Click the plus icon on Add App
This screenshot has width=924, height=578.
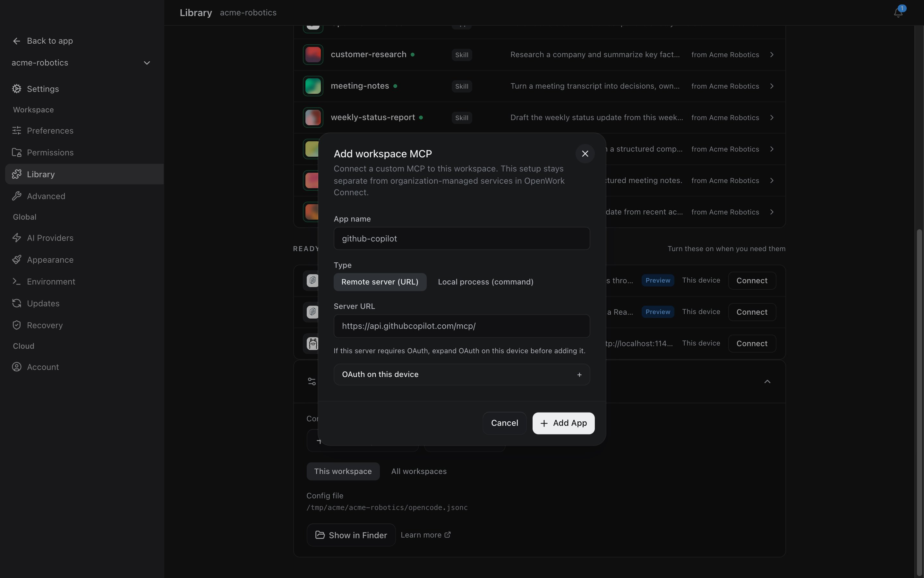tap(544, 423)
